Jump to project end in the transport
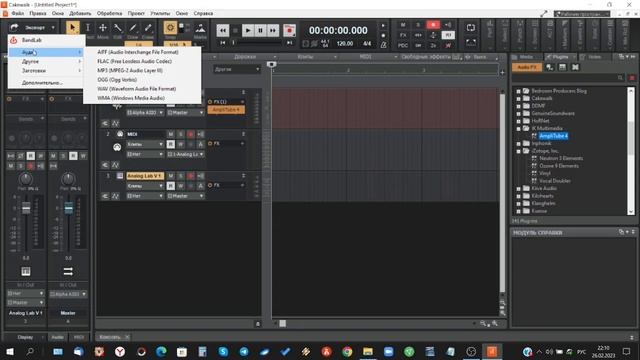 [289, 43]
